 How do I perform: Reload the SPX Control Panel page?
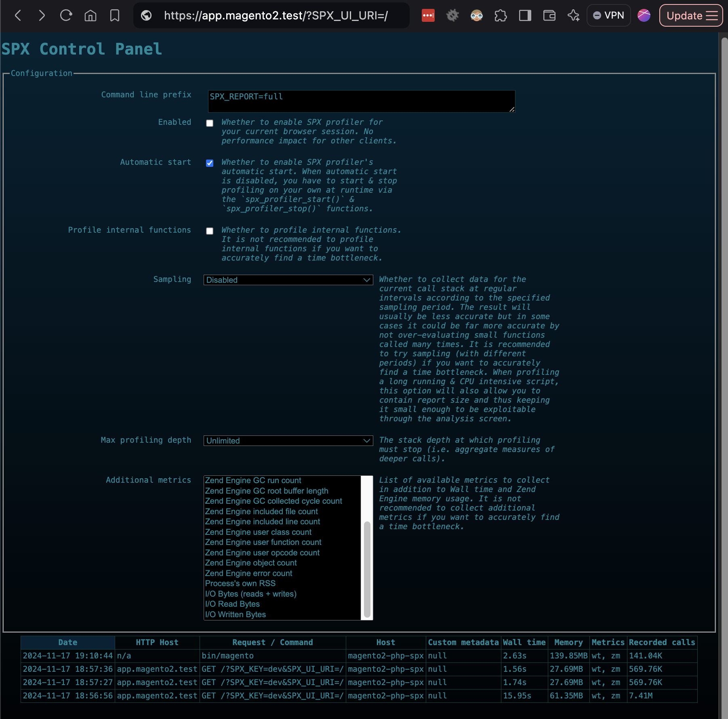click(66, 15)
